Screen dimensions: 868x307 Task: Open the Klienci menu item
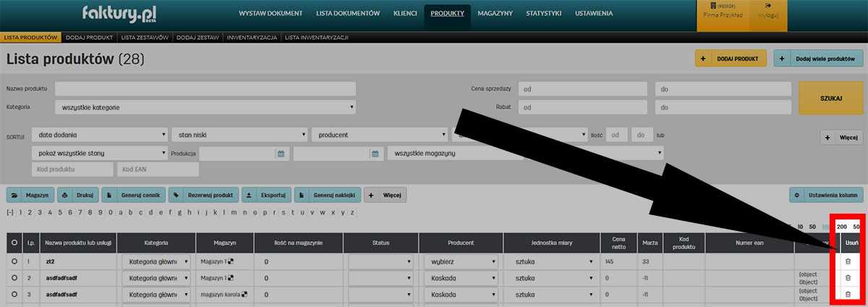click(405, 14)
